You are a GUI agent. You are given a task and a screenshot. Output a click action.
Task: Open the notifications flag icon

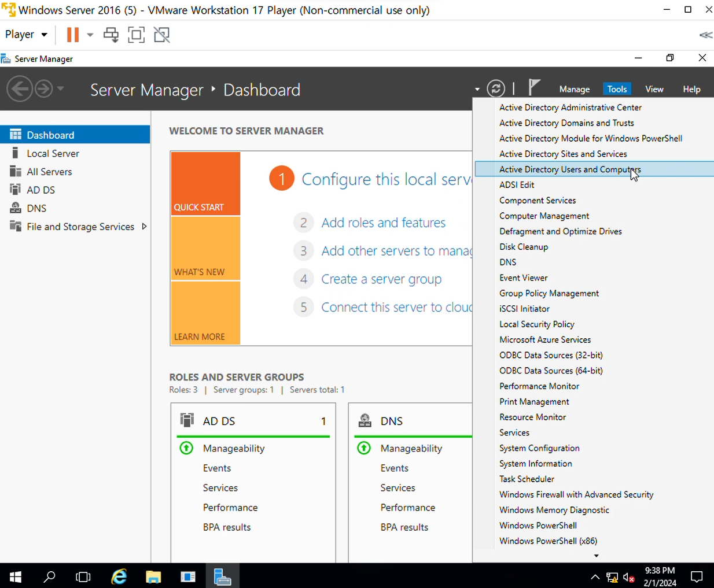[534, 88]
